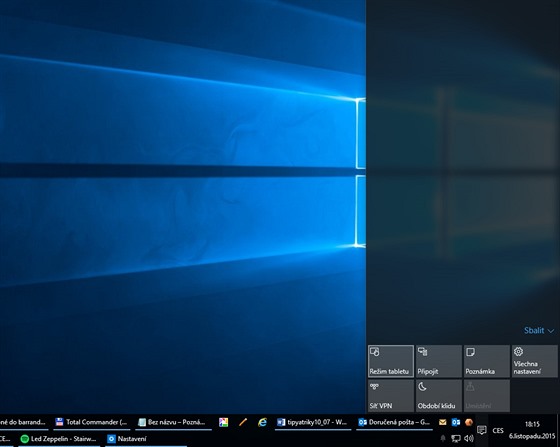Open the Připojit quick action
Viewport: 560px width, 447px height.
[x=439, y=361]
